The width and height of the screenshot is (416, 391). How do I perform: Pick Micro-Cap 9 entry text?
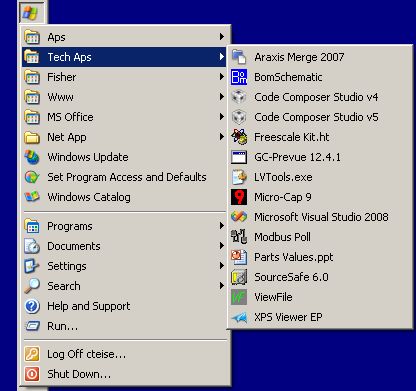(283, 197)
